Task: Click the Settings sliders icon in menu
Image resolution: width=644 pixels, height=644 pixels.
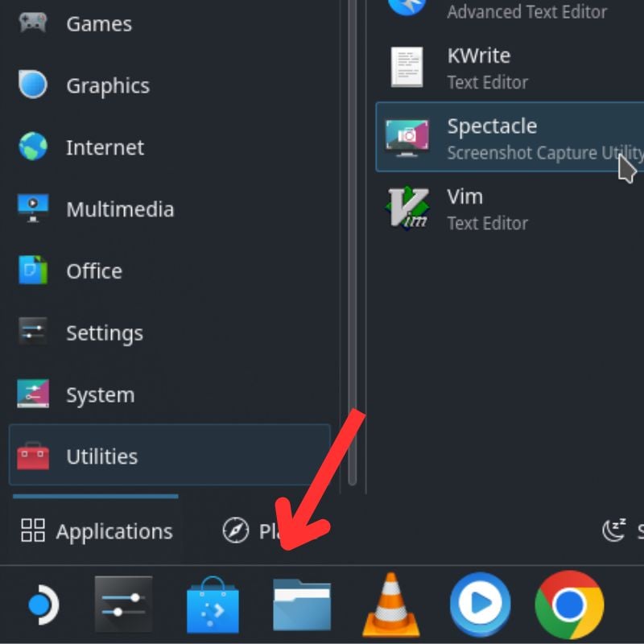Action: [33, 331]
